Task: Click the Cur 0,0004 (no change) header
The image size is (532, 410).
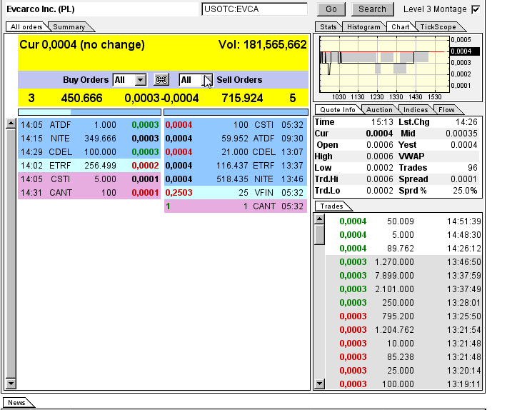Action: 82,44
